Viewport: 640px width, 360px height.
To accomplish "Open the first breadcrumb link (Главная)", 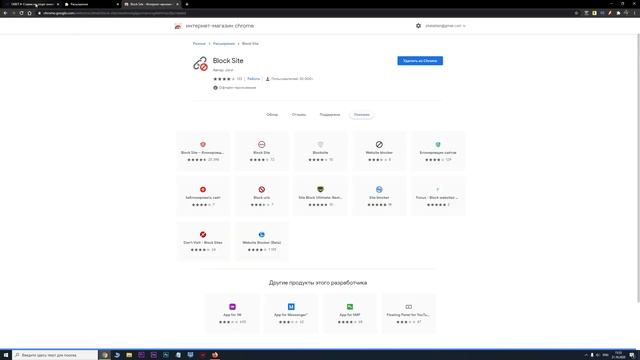I will pyautogui.click(x=199, y=44).
